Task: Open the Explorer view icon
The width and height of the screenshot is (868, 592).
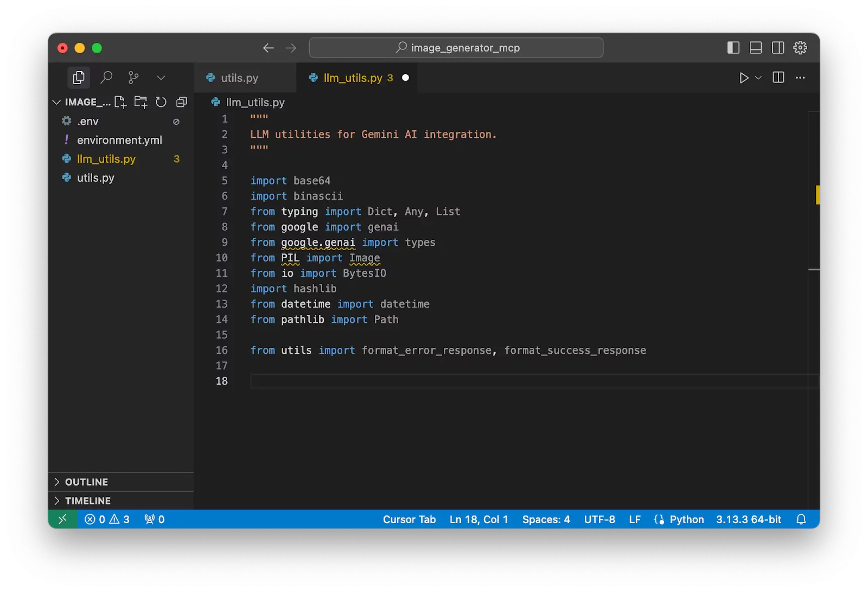Action: coord(79,78)
